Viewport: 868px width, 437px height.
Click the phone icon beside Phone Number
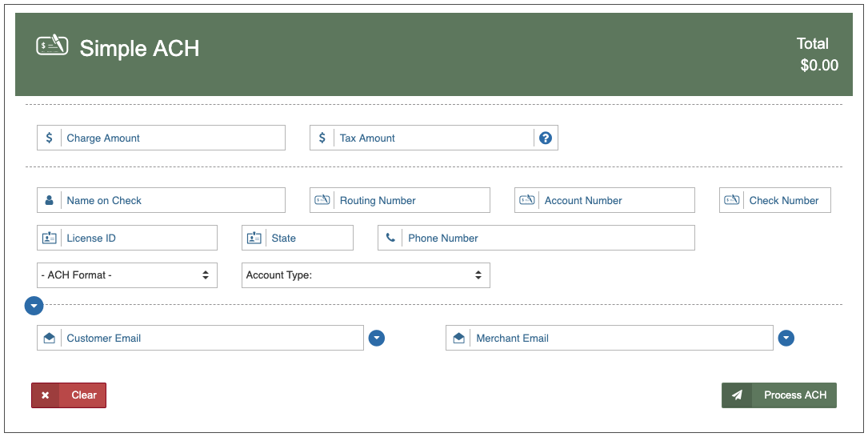pyautogui.click(x=390, y=238)
